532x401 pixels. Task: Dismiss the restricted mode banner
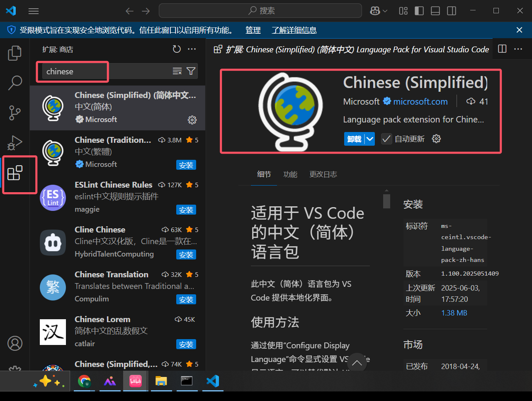click(x=519, y=30)
